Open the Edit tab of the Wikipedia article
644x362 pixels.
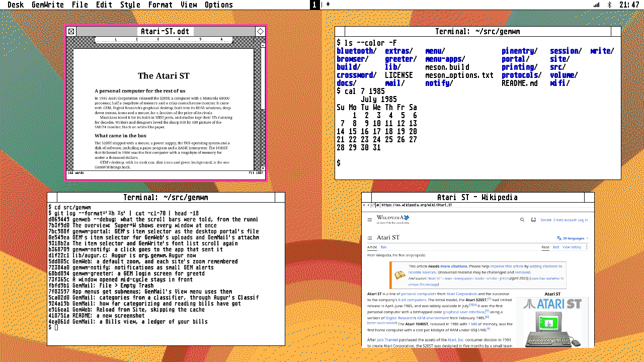[556, 247]
